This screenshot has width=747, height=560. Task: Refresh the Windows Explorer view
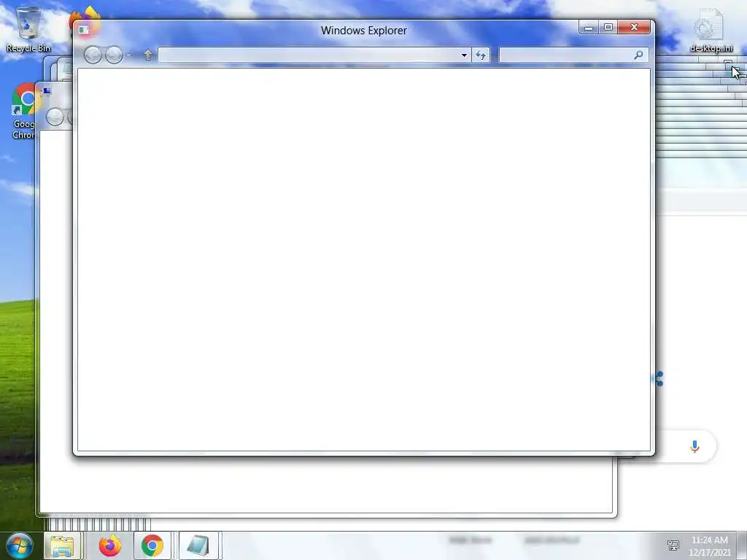481,55
